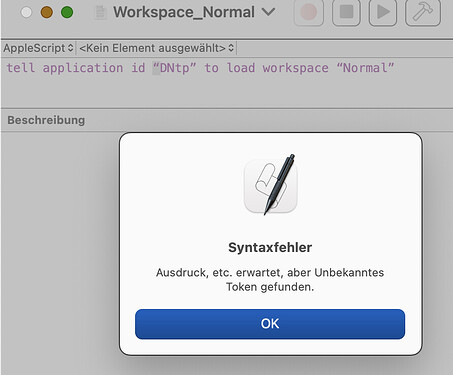Viewport: 453px width, 375px height.
Task: Click the Syntaxfehler dialog heading
Action: tap(270, 247)
